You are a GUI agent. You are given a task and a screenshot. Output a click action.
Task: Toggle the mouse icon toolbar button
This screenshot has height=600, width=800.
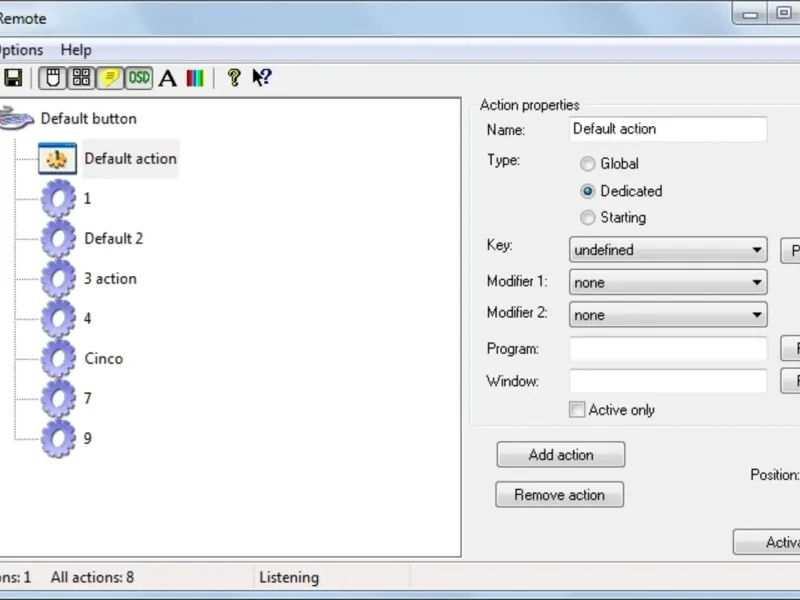pyautogui.click(x=53, y=78)
